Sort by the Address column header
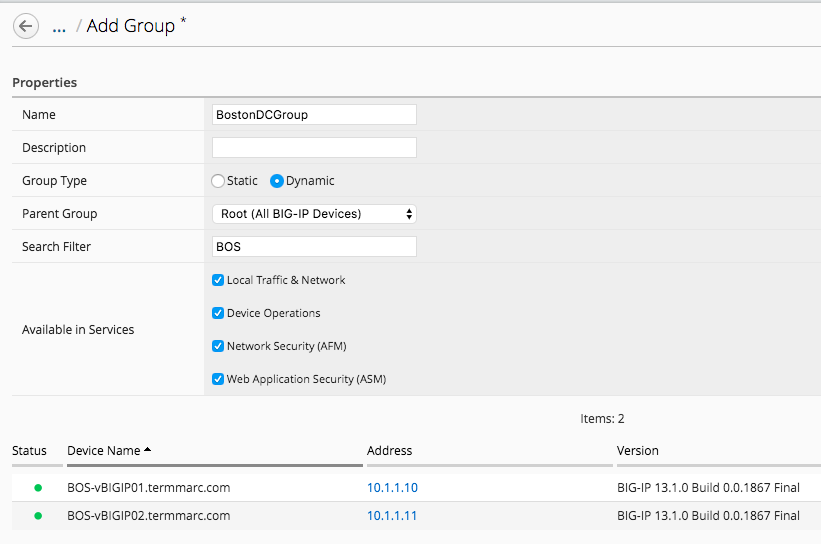This screenshot has width=821, height=544. [x=390, y=451]
